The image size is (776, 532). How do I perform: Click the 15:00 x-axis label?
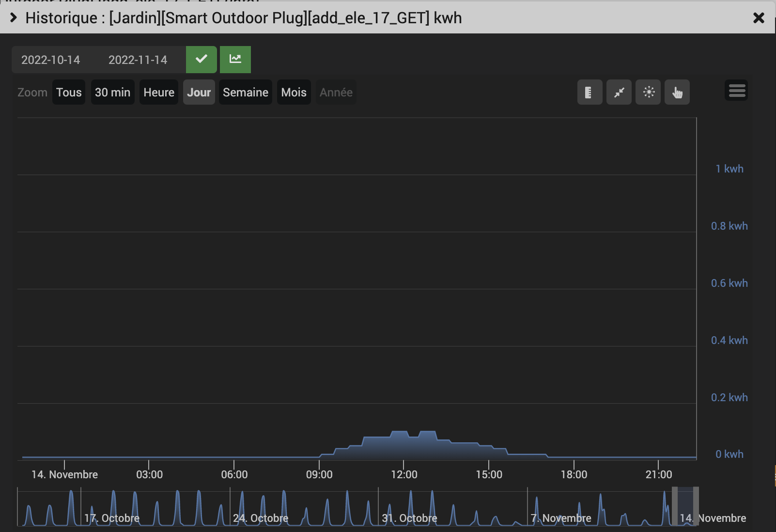(x=489, y=474)
